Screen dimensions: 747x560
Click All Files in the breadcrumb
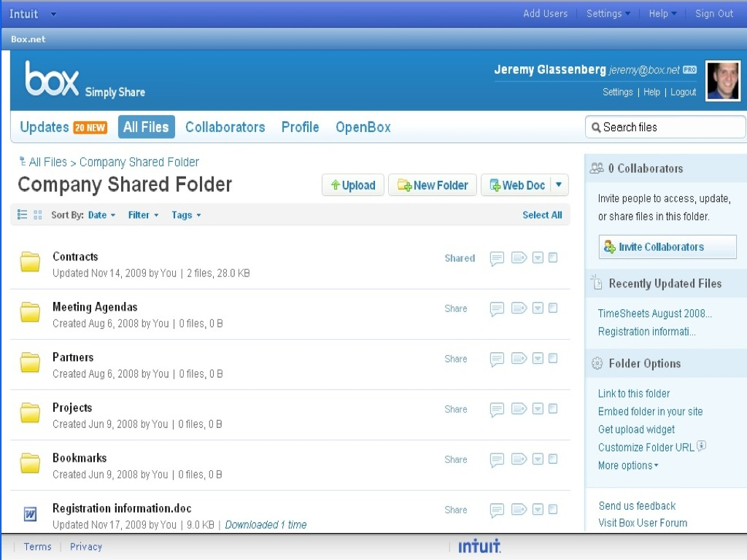(47, 162)
